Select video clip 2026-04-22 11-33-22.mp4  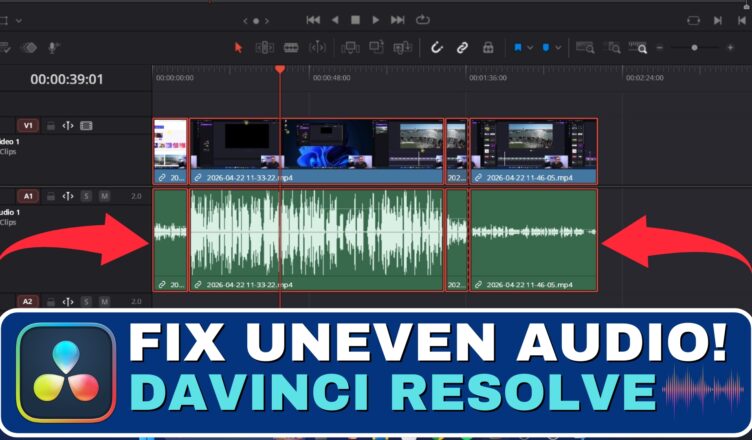pos(317,151)
